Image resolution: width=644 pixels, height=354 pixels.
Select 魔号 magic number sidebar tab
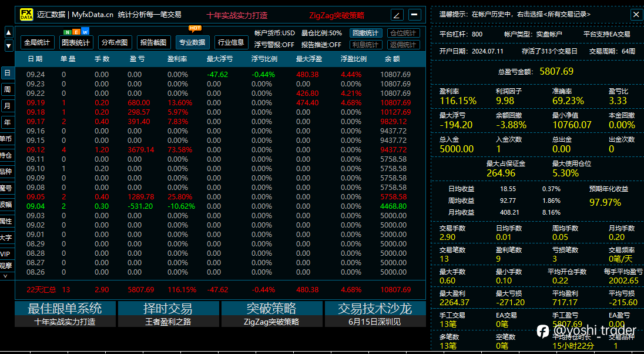[x=6, y=188]
